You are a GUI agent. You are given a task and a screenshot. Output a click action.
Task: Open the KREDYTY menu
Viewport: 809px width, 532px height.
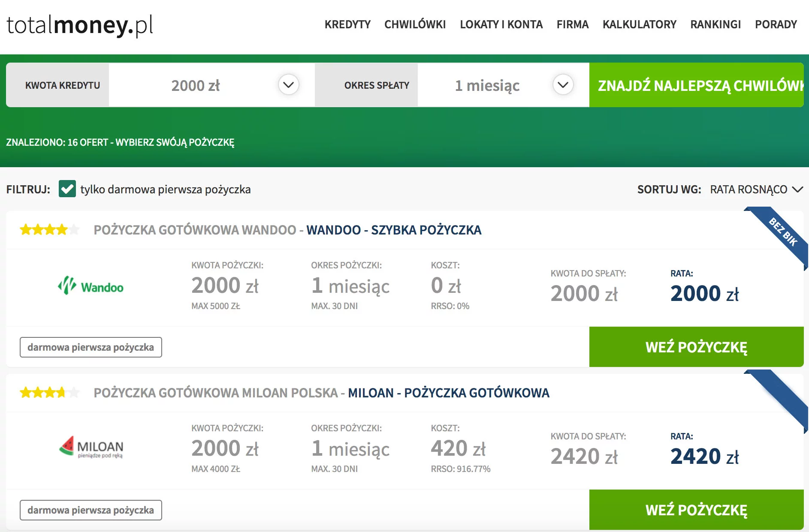tap(347, 24)
